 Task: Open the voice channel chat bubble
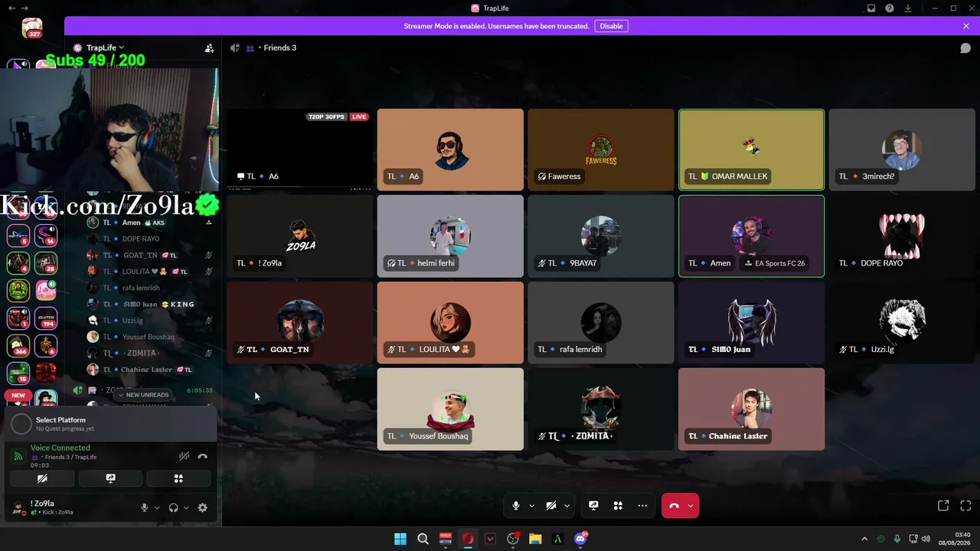pyautogui.click(x=965, y=47)
